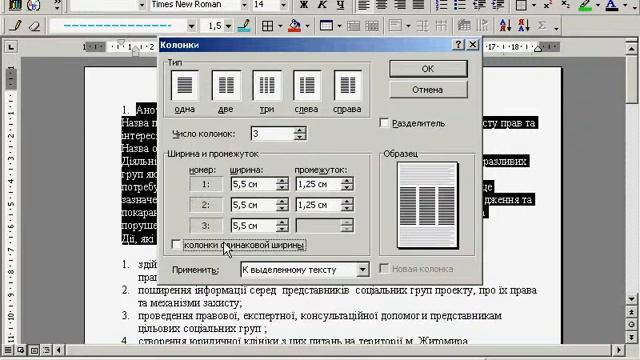Click the Новая колонка checkbox
640x360 pixels.
pyautogui.click(x=384, y=268)
